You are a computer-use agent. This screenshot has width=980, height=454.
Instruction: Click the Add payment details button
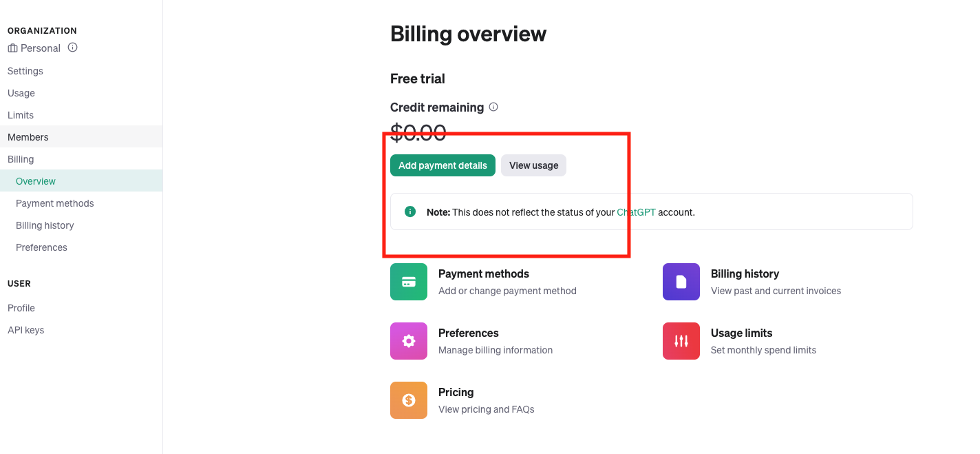(x=443, y=165)
